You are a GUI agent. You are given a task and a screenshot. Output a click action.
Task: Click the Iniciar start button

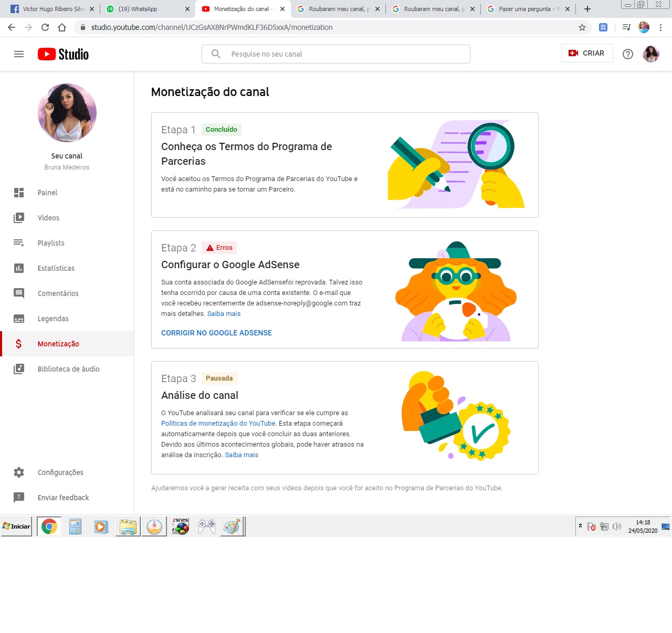(17, 526)
